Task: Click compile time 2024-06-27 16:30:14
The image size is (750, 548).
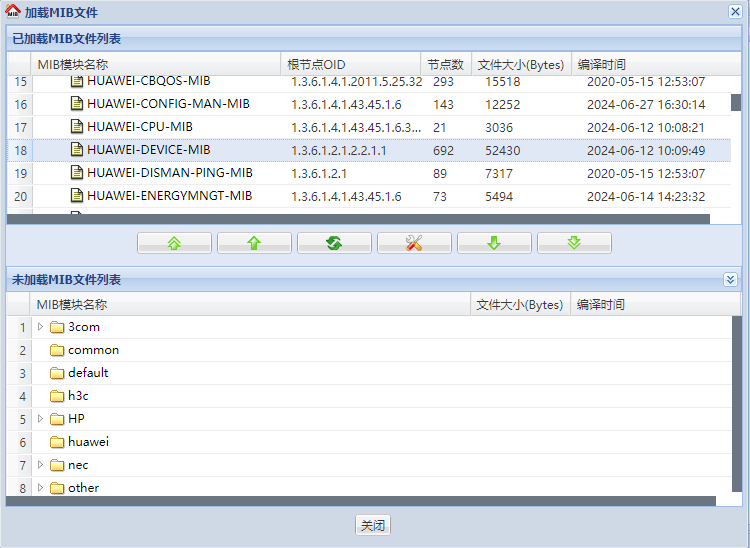Action: pyautogui.click(x=646, y=105)
